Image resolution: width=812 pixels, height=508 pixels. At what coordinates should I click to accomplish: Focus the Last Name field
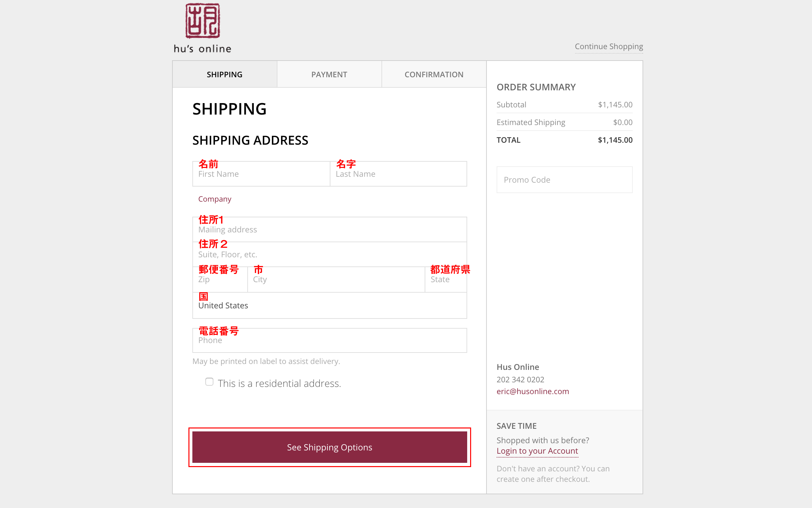(x=398, y=174)
